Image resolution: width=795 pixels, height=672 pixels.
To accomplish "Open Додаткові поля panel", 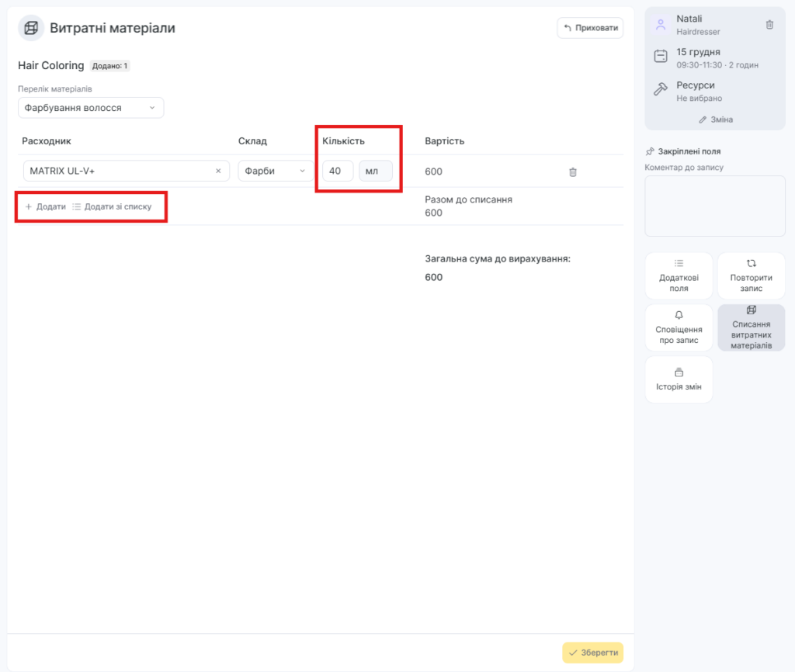I will pos(679,275).
